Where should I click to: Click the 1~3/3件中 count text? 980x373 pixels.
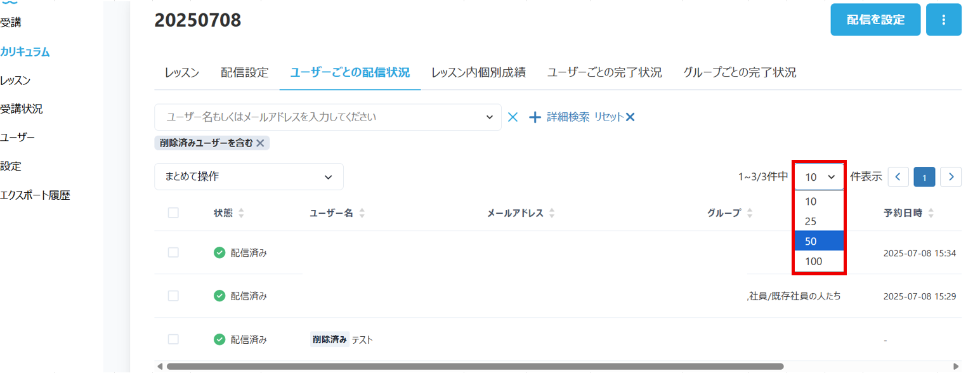coord(763,177)
